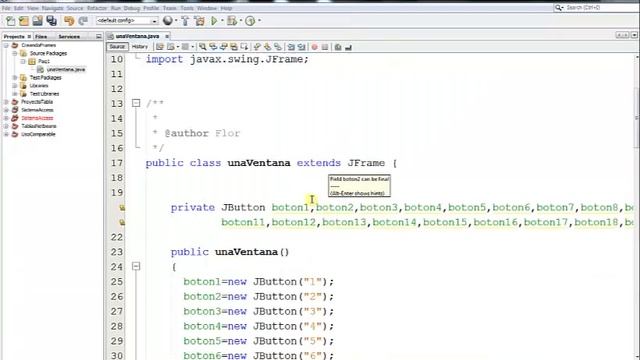Open the editor documents list dropdown
The image size is (640, 360).
(x=634, y=36)
